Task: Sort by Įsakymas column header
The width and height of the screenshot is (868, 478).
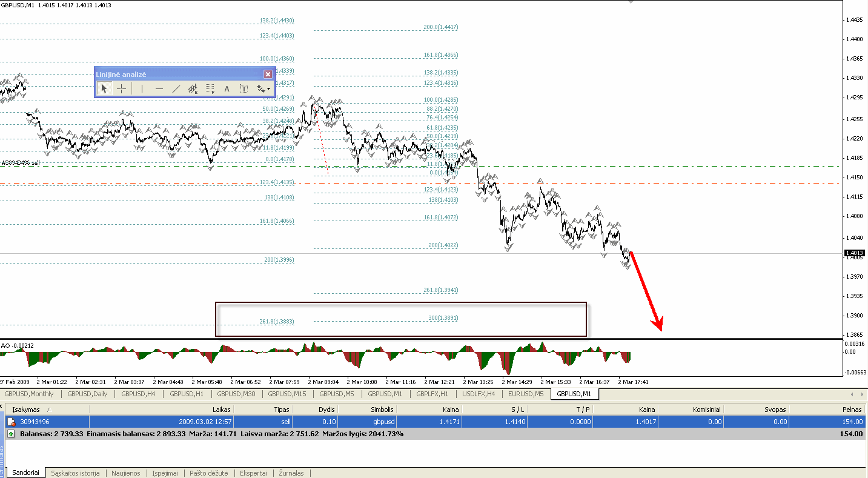Action: tap(47, 410)
